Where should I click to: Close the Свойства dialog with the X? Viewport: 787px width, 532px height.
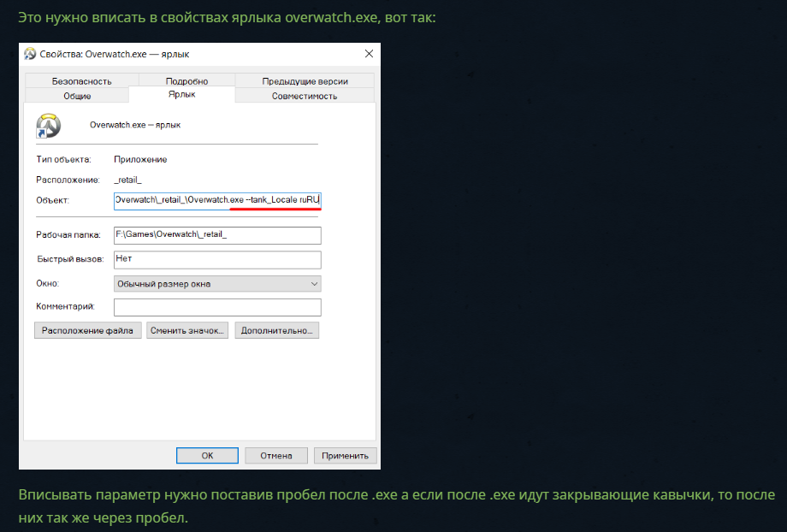[369, 54]
